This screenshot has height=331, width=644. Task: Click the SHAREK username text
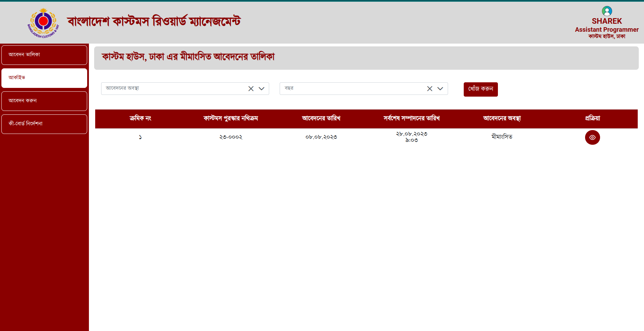coord(607,21)
